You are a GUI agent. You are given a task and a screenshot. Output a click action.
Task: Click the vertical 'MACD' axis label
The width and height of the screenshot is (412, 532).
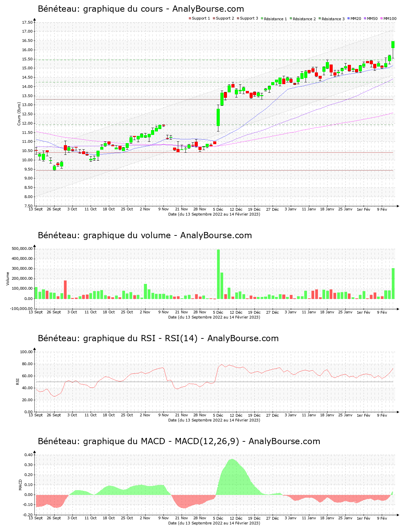[20, 485]
